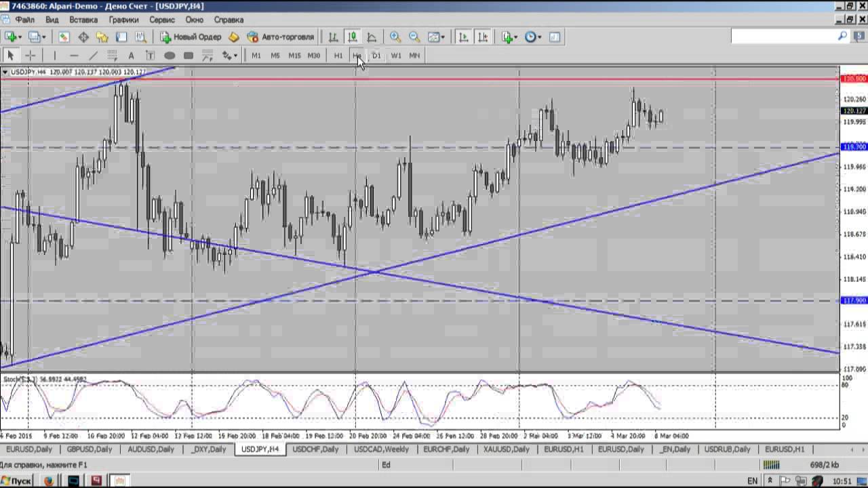Open the Market Watch panel

point(64,37)
